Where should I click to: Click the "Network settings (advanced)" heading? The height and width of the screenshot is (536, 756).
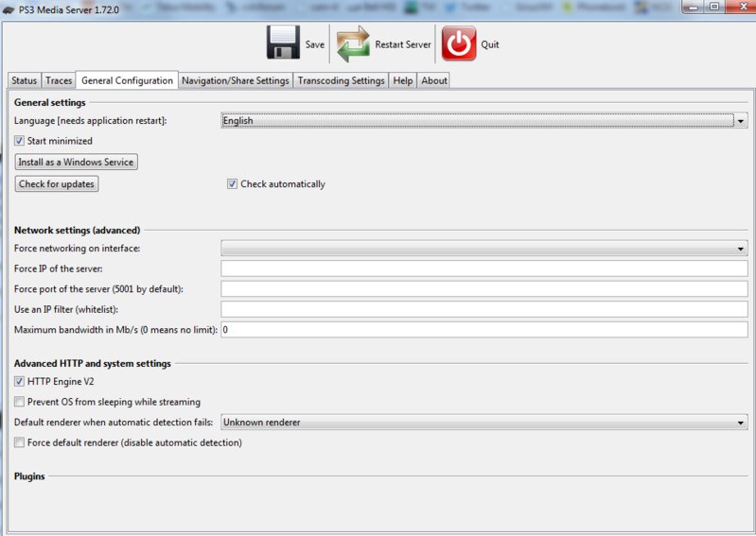78,231
